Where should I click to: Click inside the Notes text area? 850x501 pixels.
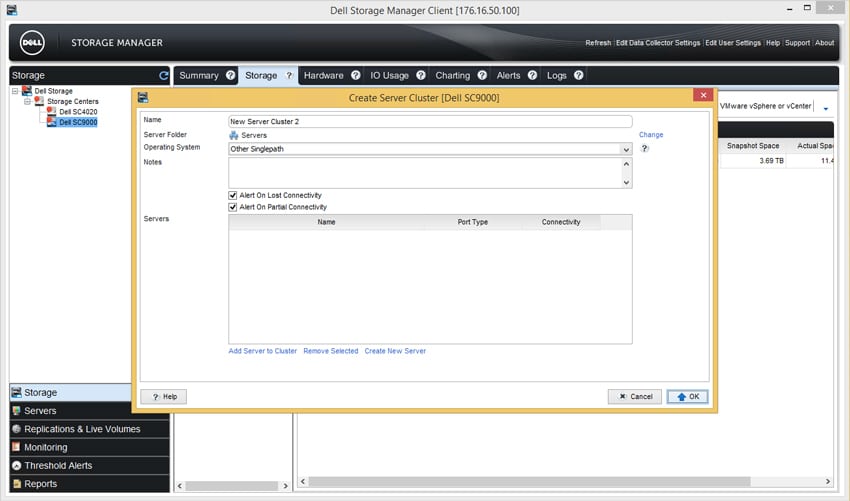tap(424, 173)
